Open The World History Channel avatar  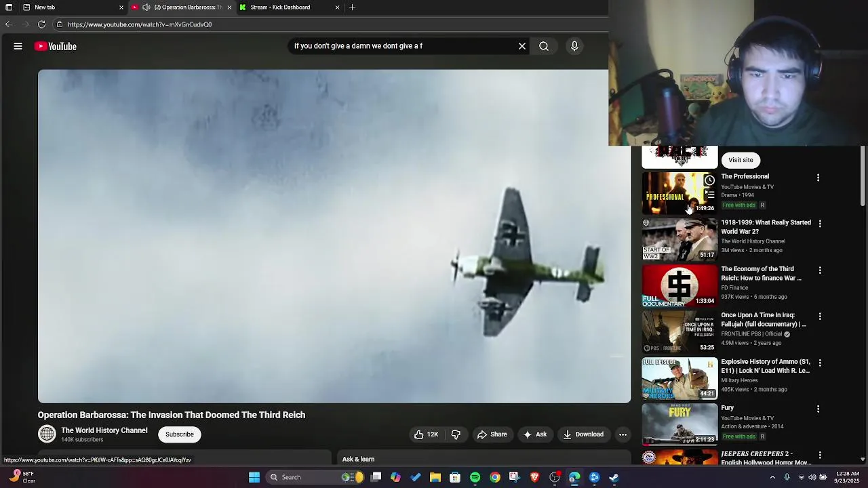(x=47, y=434)
